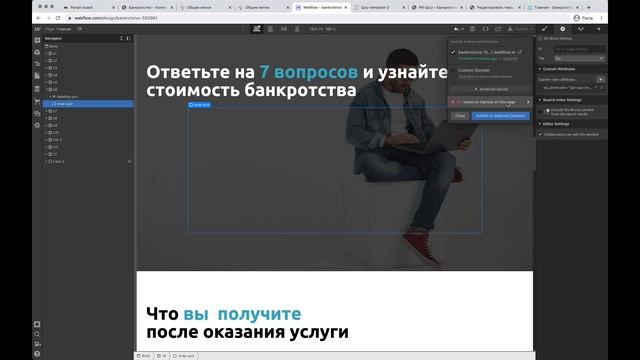Select Body in the Navigator tree
Image resolution: width=640 pixels, height=360 pixels.
(x=52, y=47)
